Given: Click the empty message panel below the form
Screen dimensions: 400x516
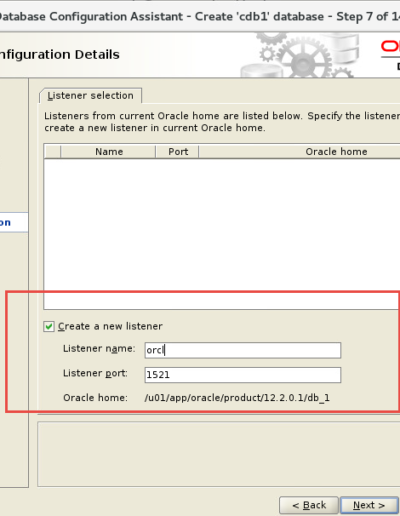Looking at the screenshot, I should point(219,454).
